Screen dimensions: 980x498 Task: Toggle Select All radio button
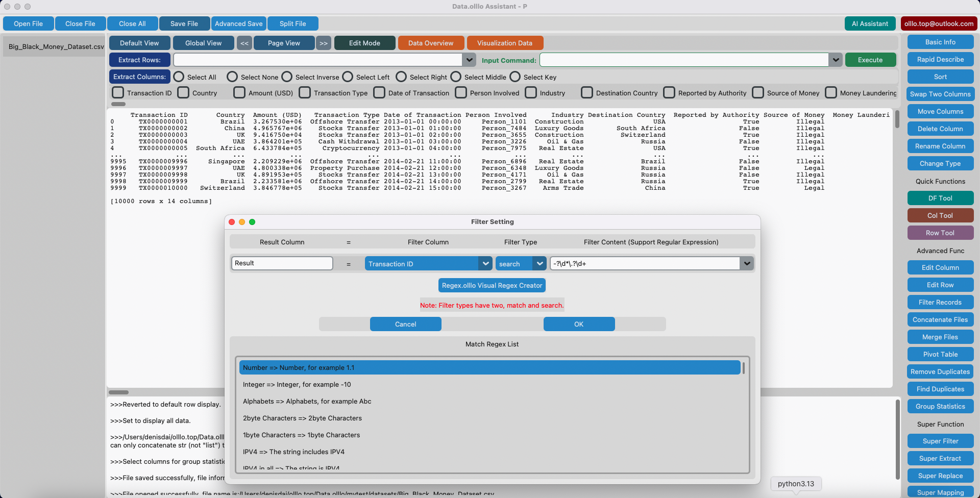click(179, 77)
